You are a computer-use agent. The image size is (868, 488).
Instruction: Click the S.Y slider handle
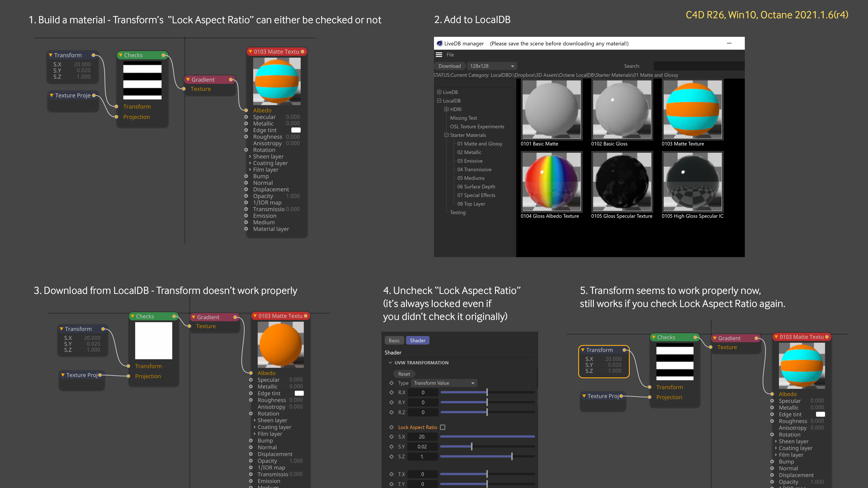(471, 447)
